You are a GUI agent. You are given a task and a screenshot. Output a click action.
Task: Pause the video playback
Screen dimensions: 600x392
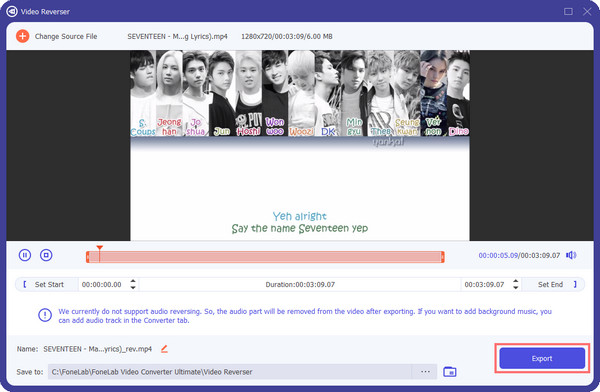click(x=25, y=255)
